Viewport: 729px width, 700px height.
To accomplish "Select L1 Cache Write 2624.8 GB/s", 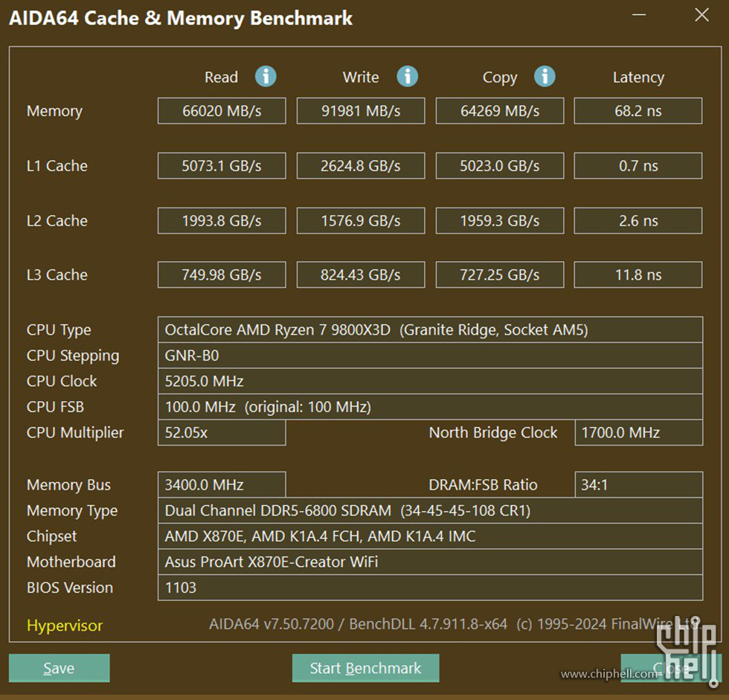I will pos(361,165).
